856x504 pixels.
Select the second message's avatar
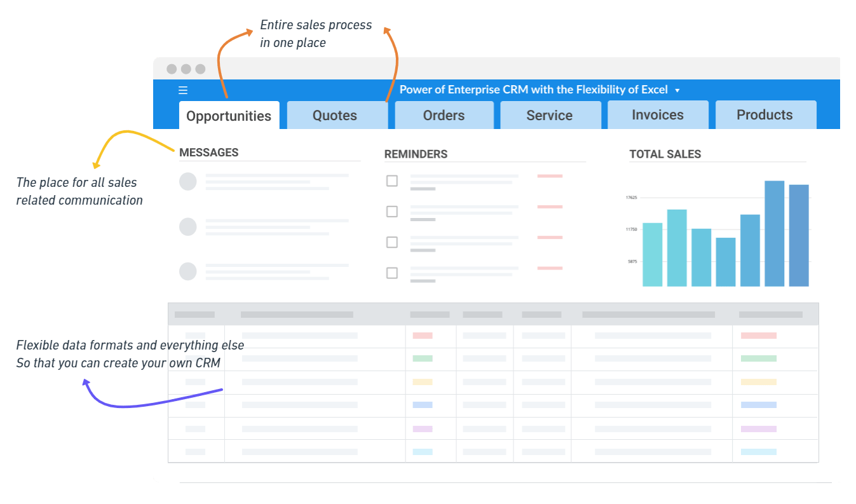coord(188,227)
